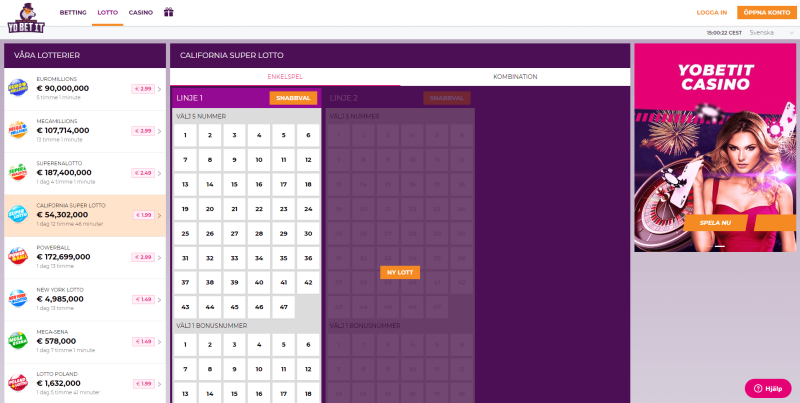Select the EuroMillions lottery logo
This screenshot has width=800, height=403.
tap(18, 88)
